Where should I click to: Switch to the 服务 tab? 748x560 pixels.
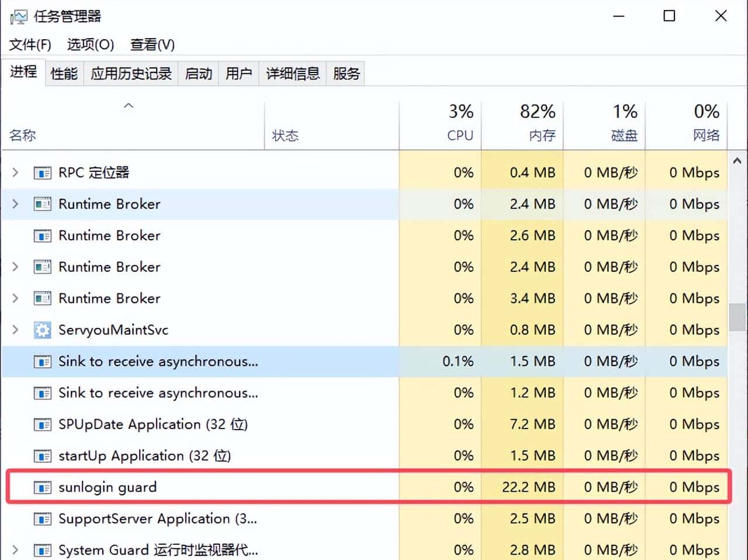(x=345, y=73)
